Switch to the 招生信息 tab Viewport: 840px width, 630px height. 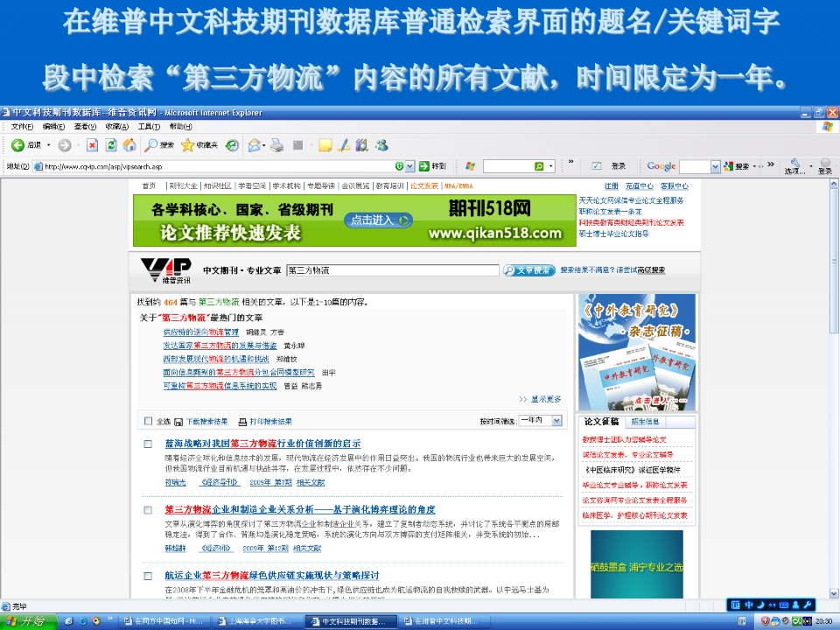[646, 422]
